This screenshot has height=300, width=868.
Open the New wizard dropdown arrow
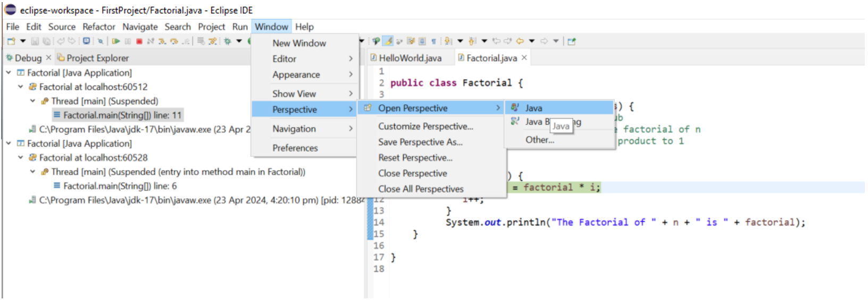[x=23, y=41]
